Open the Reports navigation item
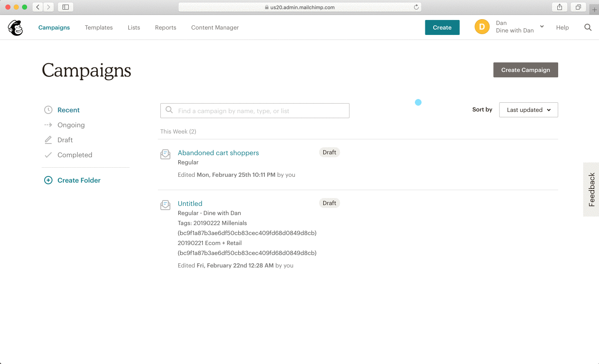Viewport: 599px width, 364px height. pyautogui.click(x=165, y=27)
